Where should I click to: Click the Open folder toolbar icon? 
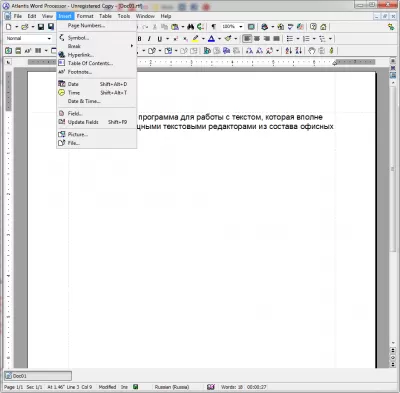pyautogui.click(x=25, y=27)
